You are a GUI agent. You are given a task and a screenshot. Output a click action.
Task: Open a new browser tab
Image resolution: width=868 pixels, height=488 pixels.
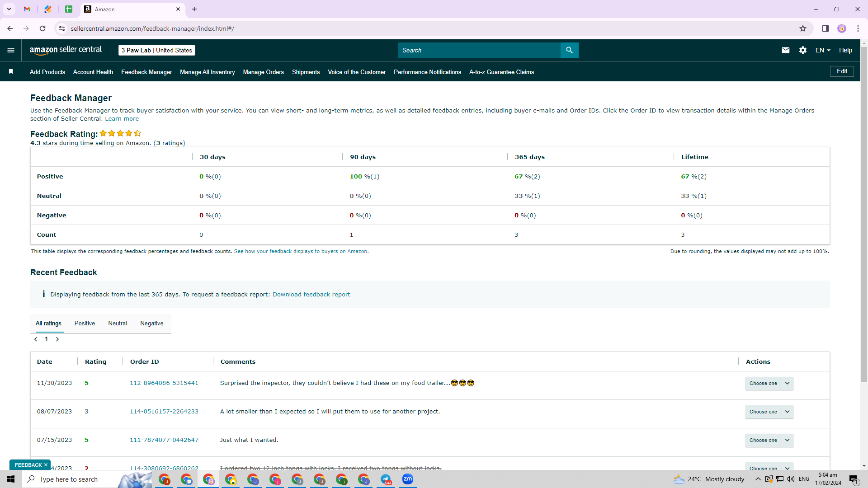194,9
